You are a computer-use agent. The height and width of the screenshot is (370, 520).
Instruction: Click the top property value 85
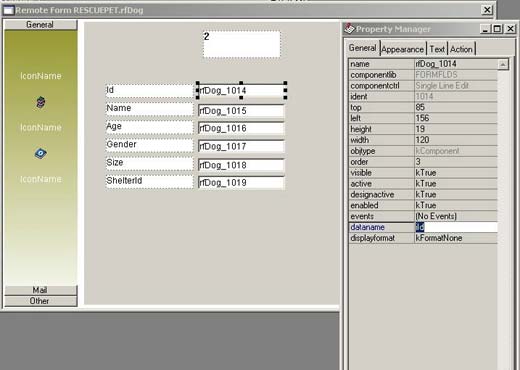(456, 107)
